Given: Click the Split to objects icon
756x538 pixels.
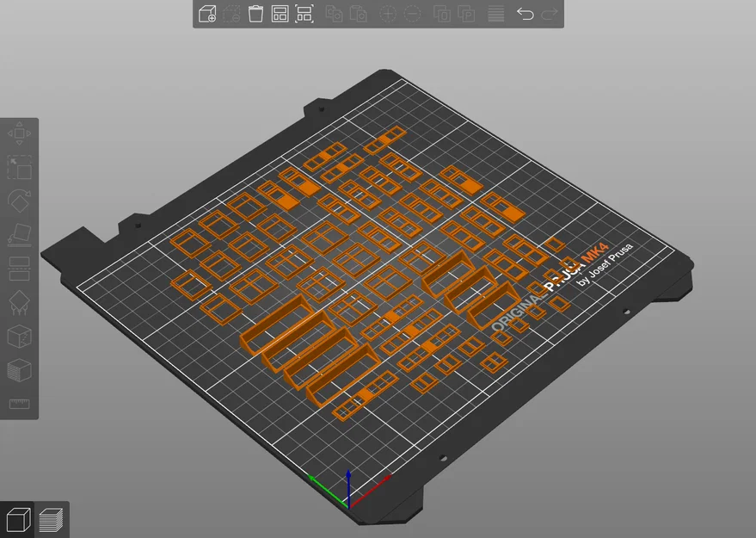Looking at the screenshot, I should [441, 14].
